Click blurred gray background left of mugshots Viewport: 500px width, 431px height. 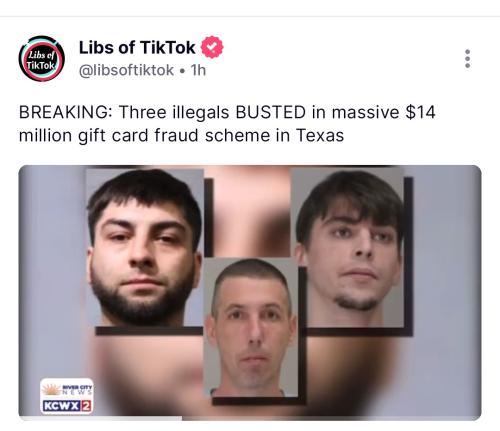tap(52, 267)
